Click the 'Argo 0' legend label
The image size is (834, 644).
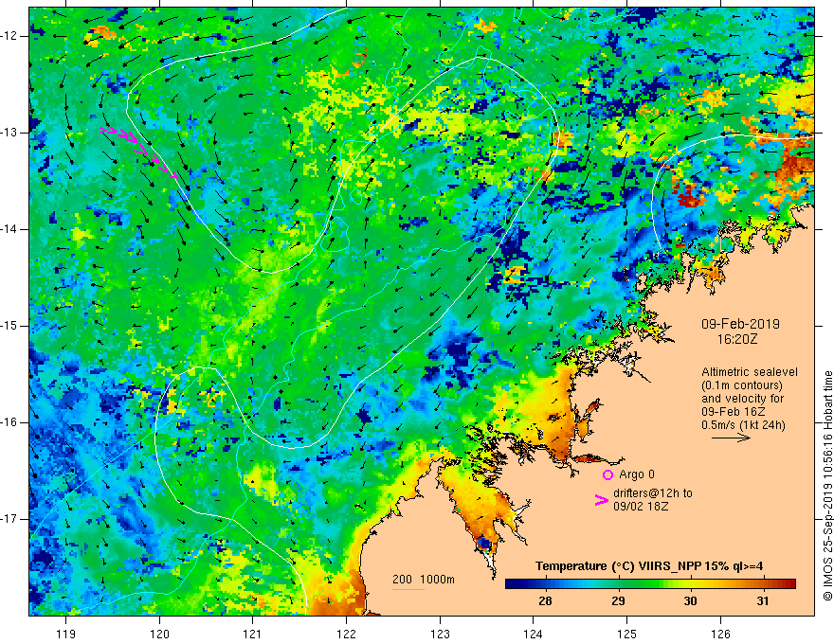coord(637,474)
